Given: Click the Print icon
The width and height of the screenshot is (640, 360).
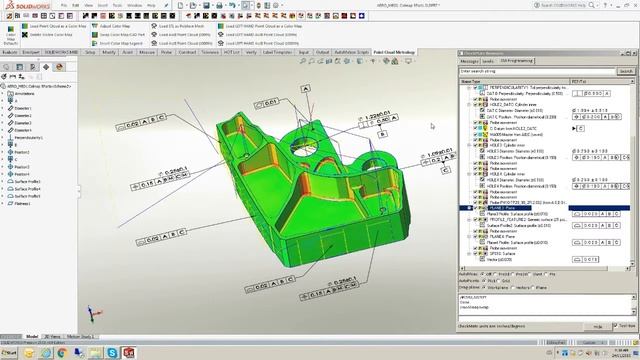Looking at the screenshot, I should (x=219, y=5).
